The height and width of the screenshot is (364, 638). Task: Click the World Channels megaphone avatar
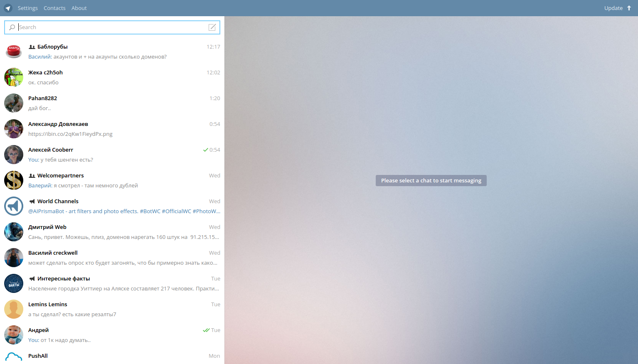14,206
